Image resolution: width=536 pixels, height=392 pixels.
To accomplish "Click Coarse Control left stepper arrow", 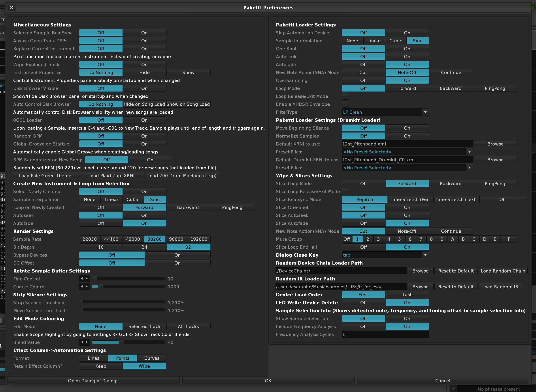I will click(82, 286).
